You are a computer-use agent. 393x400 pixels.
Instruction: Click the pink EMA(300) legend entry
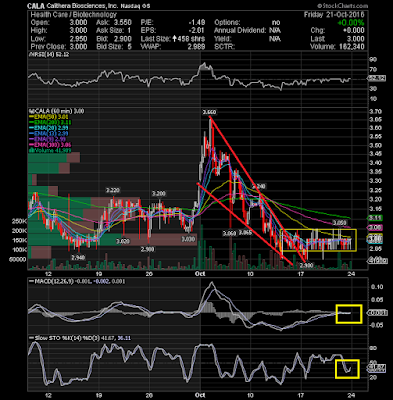click(50, 145)
